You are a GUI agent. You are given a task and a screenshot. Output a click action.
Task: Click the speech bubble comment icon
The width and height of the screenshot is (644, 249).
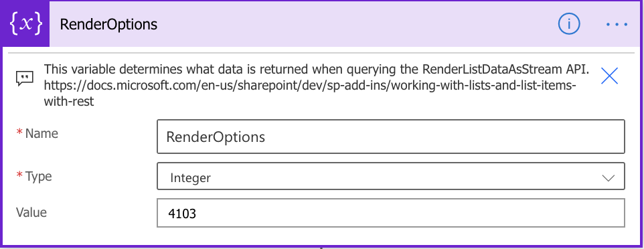(25, 78)
